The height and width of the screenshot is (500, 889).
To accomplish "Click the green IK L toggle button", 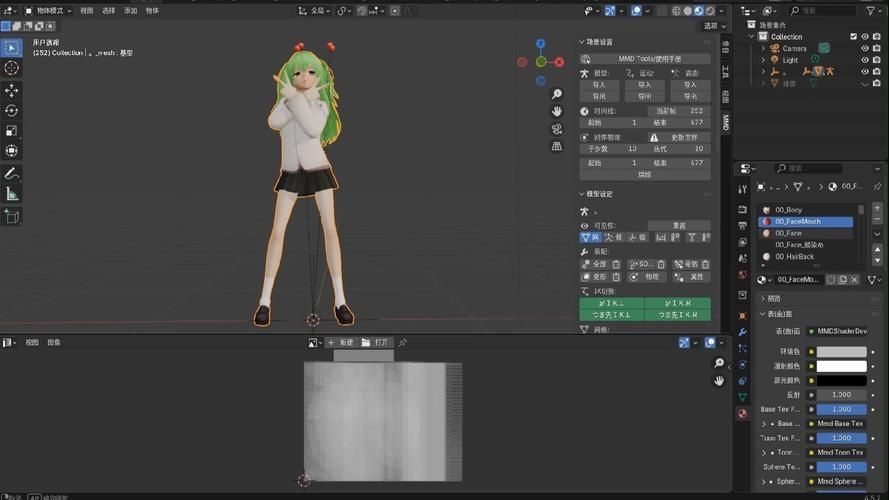I will (612, 304).
